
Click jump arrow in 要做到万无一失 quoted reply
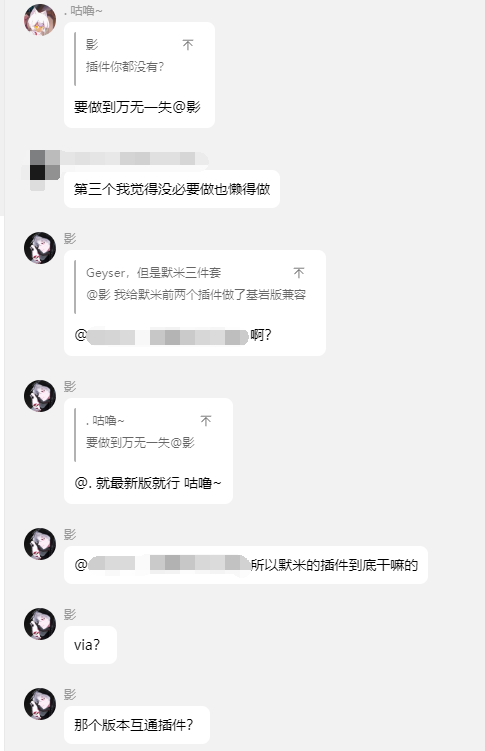(x=206, y=421)
